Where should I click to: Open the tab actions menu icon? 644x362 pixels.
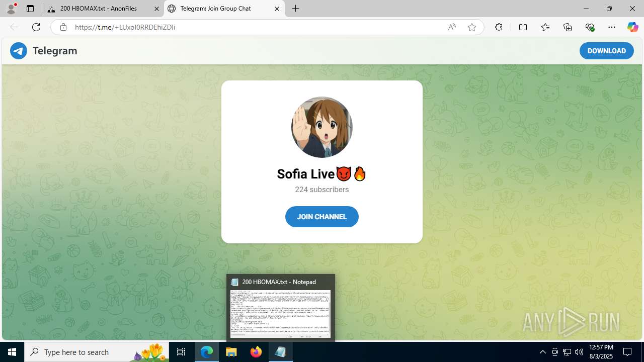point(30,9)
